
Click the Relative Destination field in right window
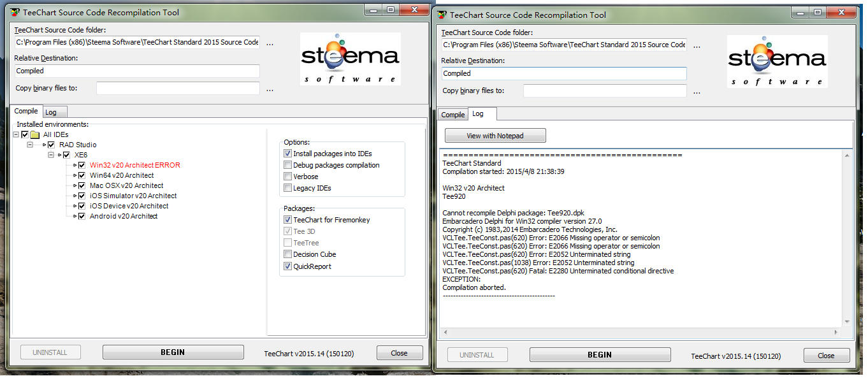point(564,73)
